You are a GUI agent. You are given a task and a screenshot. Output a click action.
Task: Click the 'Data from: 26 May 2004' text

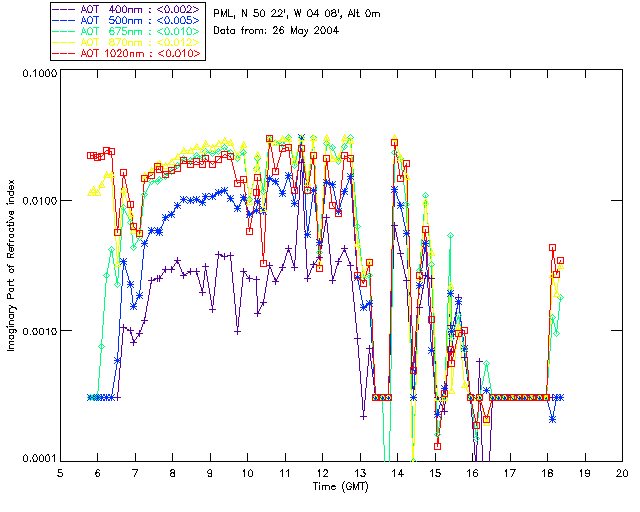[276, 31]
